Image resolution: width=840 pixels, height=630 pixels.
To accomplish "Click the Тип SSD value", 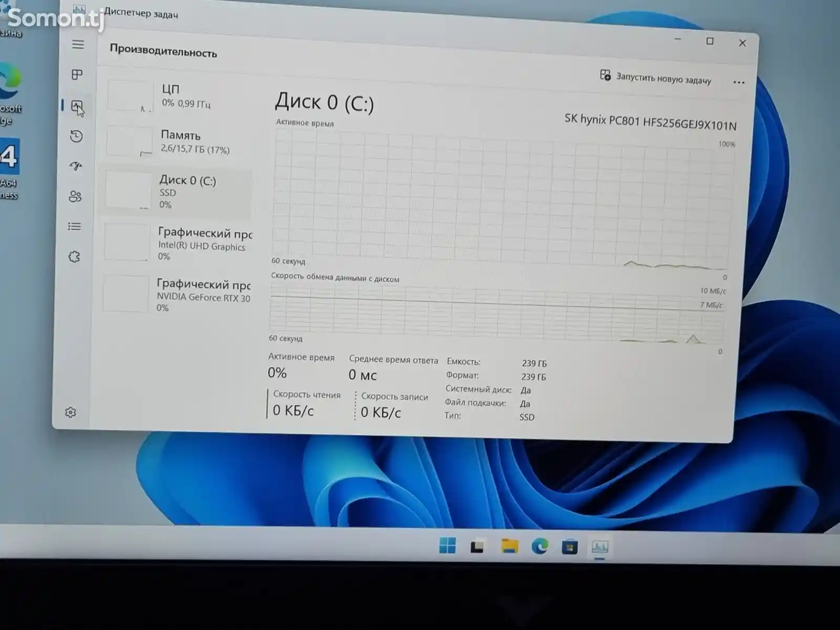I will (527, 417).
